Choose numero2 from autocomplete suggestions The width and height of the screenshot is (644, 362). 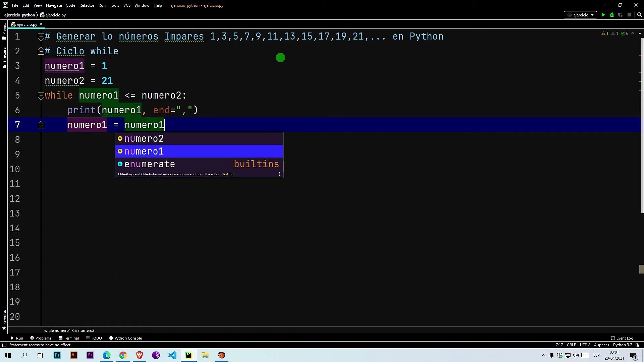pyautogui.click(x=144, y=139)
